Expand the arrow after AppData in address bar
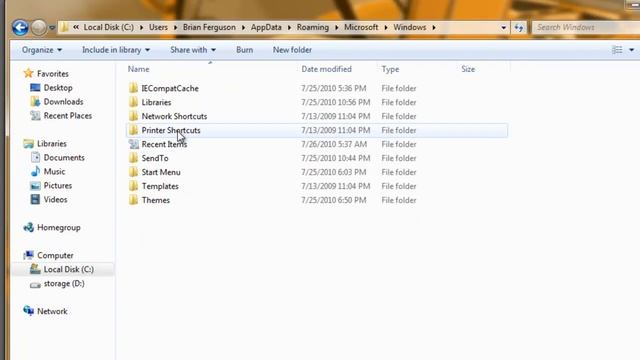 click(x=289, y=28)
